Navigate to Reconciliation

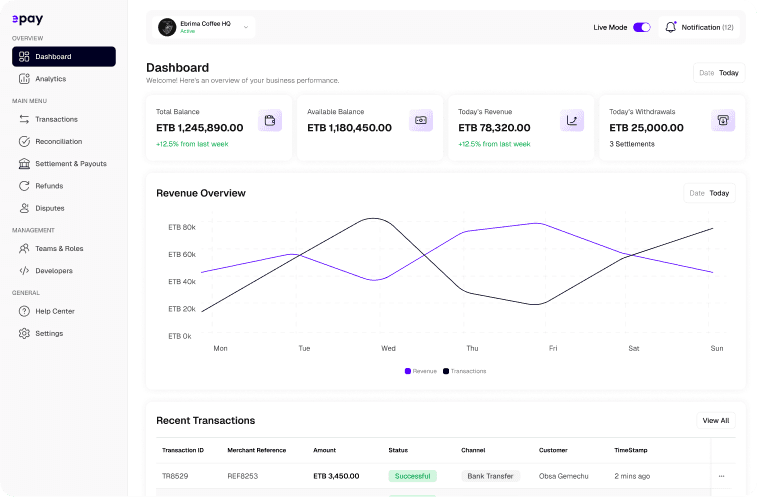coord(64,142)
